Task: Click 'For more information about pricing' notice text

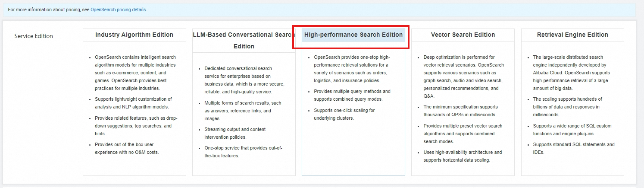Action: 78,10
